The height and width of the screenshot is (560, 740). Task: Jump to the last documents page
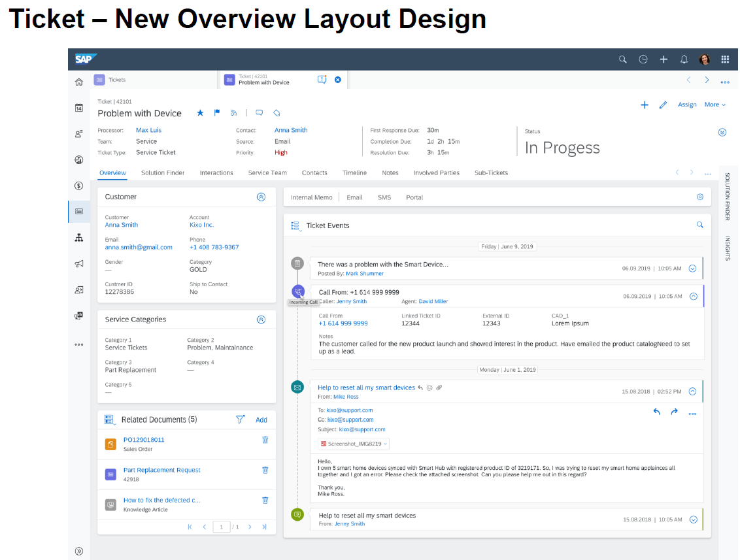coord(264,527)
